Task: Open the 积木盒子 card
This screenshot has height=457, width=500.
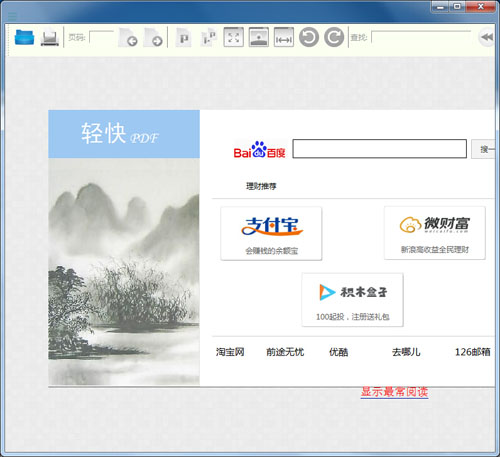Action: [x=353, y=300]
